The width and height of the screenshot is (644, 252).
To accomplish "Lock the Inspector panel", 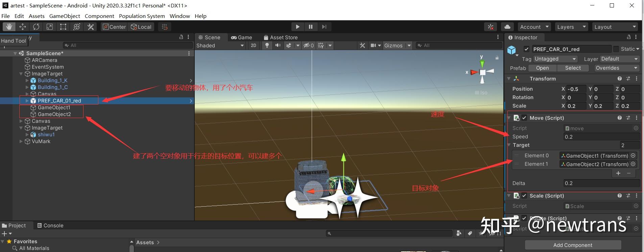I will [629, 37].
